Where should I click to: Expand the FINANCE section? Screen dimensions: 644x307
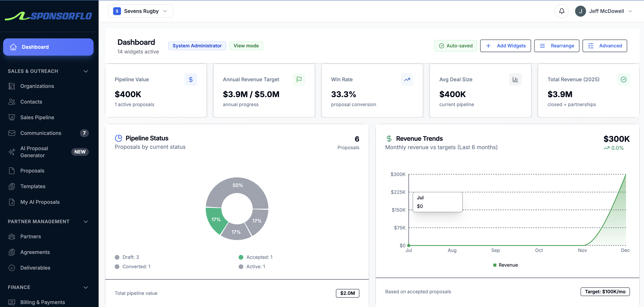point(86,287)
